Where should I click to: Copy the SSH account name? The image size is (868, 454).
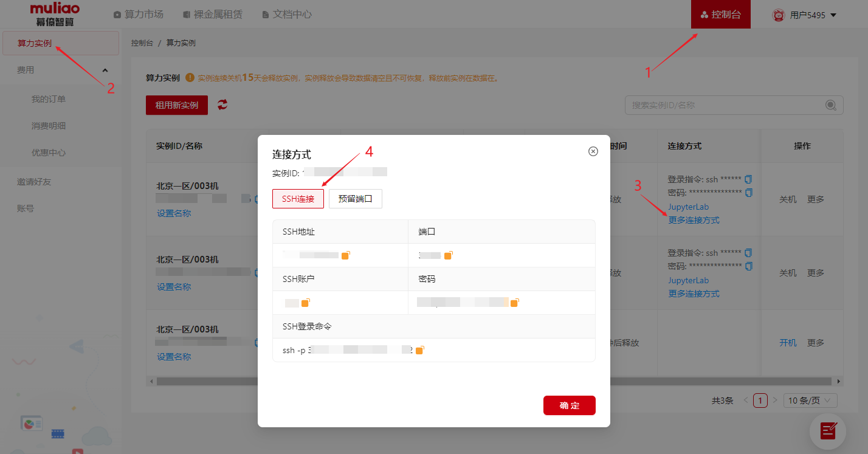305,303
